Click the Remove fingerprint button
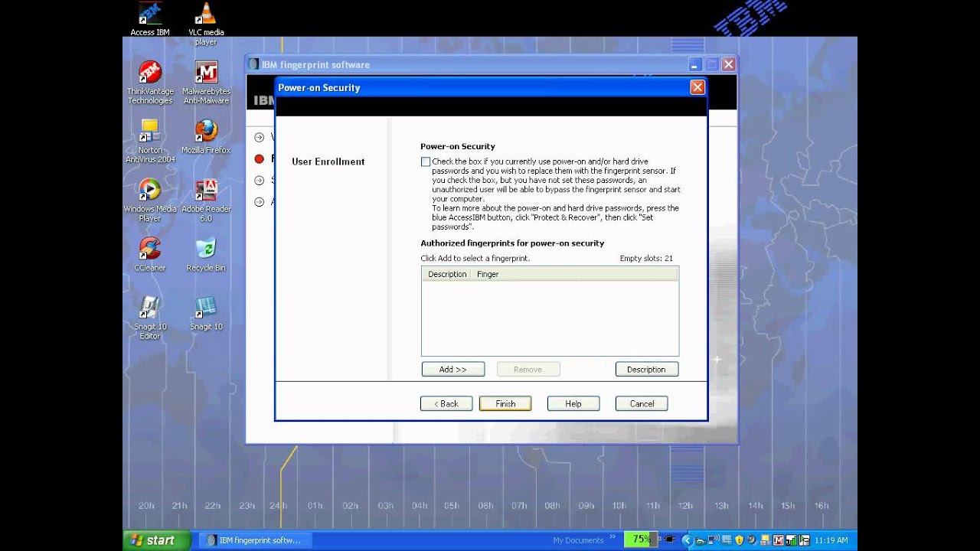The image size is (980, 551). 528,370
